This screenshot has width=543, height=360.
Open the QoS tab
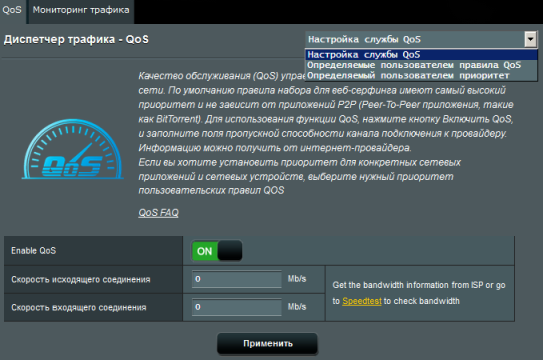[13, 10]
